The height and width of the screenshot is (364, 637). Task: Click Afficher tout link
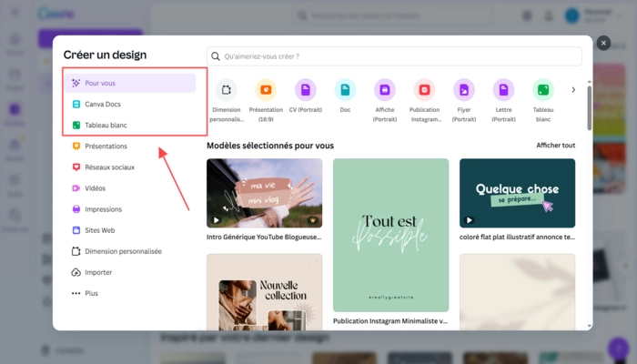coord(555,146)
